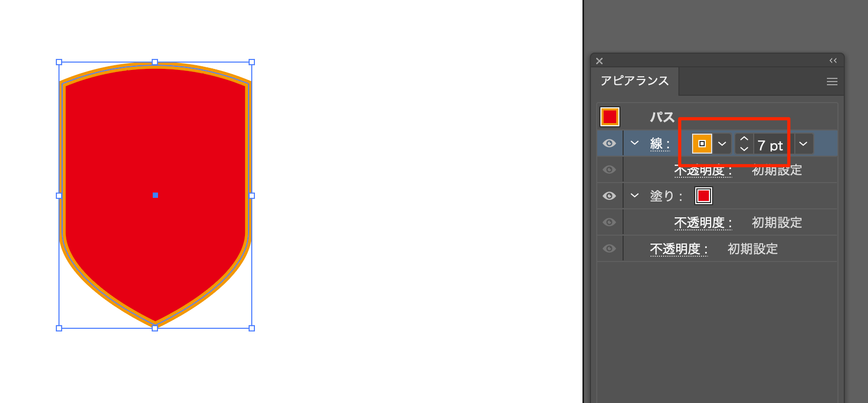Toggle visibility of the 線 stroke row
This screenshot has width=868, height=403.
609,144
